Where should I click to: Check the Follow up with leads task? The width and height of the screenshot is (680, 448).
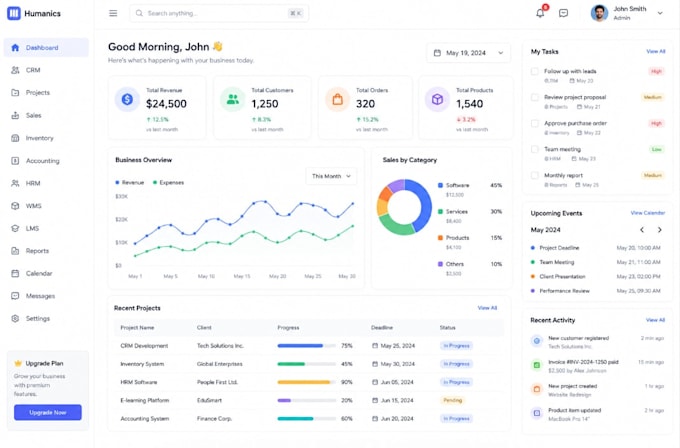(x=535, y=71)
